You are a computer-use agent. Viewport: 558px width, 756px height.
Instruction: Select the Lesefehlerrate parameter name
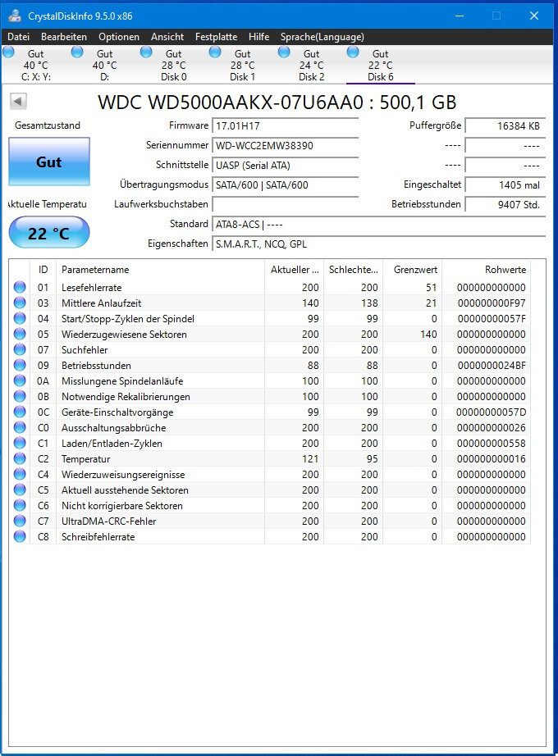(92, 287)
